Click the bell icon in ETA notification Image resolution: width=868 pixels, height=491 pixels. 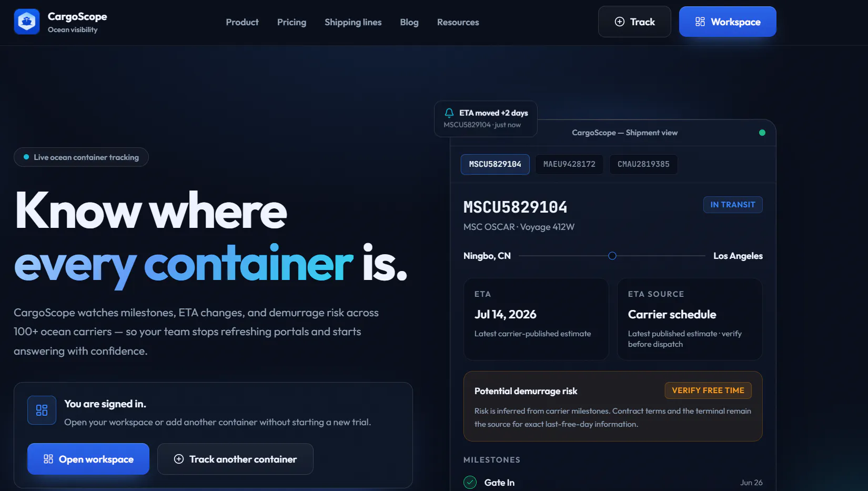[449, 113]
